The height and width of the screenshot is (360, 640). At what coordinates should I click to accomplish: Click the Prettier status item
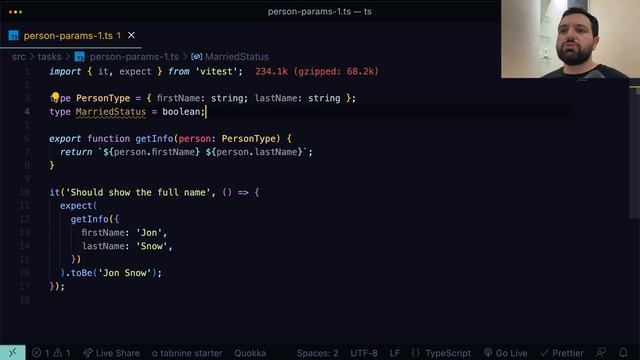coord(562,353)
